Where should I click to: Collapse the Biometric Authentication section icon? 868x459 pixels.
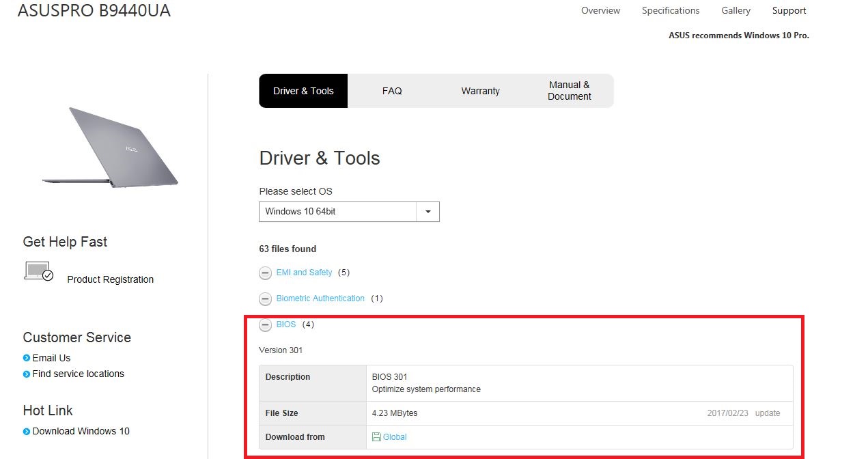click(x=266, y=299)
